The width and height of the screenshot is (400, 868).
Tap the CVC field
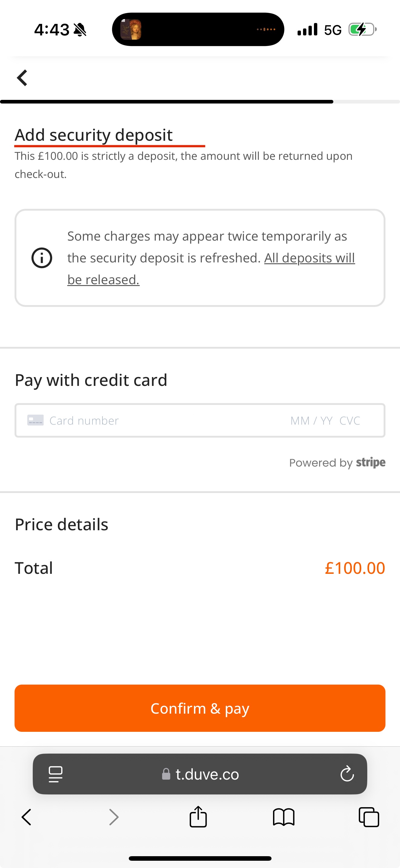tap(350, 420)
